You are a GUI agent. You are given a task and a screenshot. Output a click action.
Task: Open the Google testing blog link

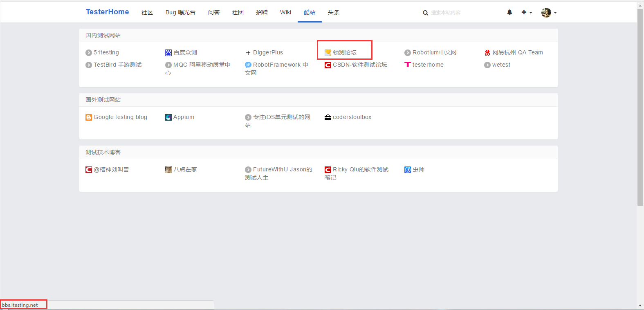click(x=120, y=117)
